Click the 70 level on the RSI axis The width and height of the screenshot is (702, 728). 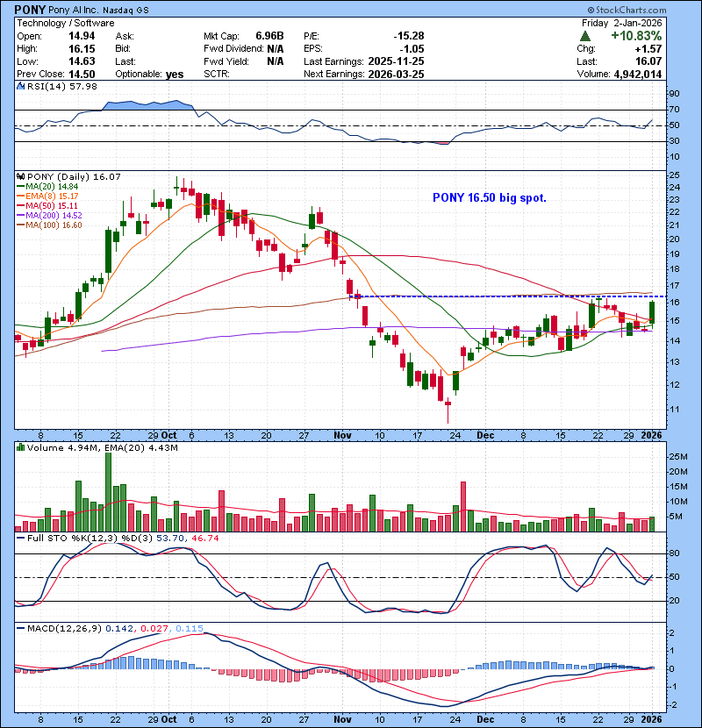tap(674, 110)
